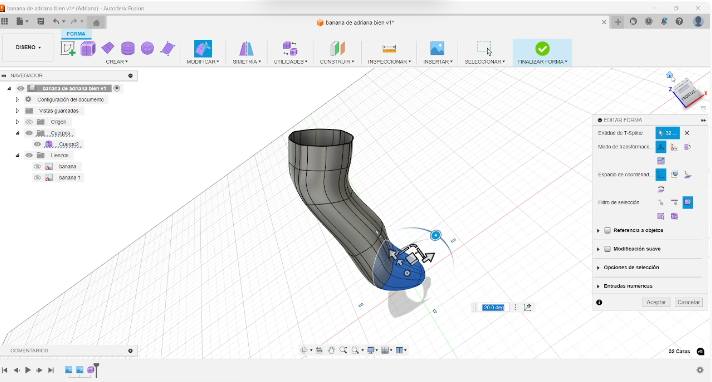The width and height of the screenshot is (712, 382).
Task: Open the Diseño workspace dropdown
Action: [28, 47]
